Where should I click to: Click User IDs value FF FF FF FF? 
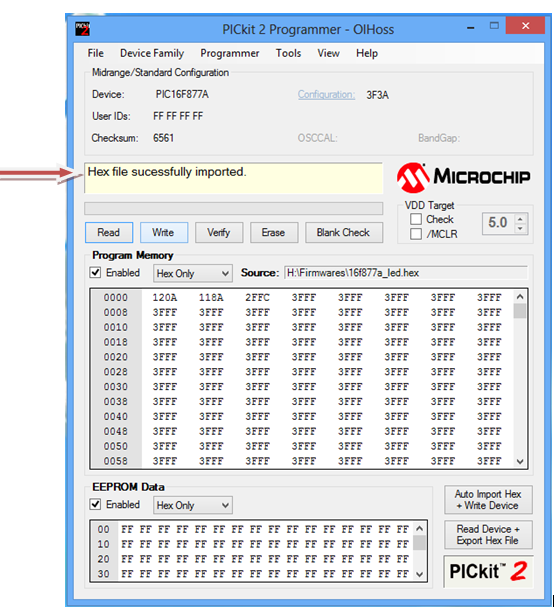click(x=178, y=116)
